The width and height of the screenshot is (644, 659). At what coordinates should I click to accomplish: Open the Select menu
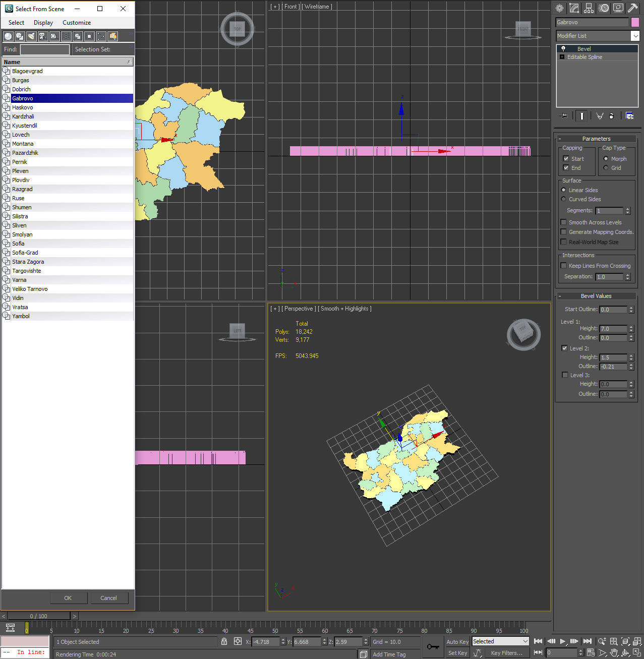(16, 23)
